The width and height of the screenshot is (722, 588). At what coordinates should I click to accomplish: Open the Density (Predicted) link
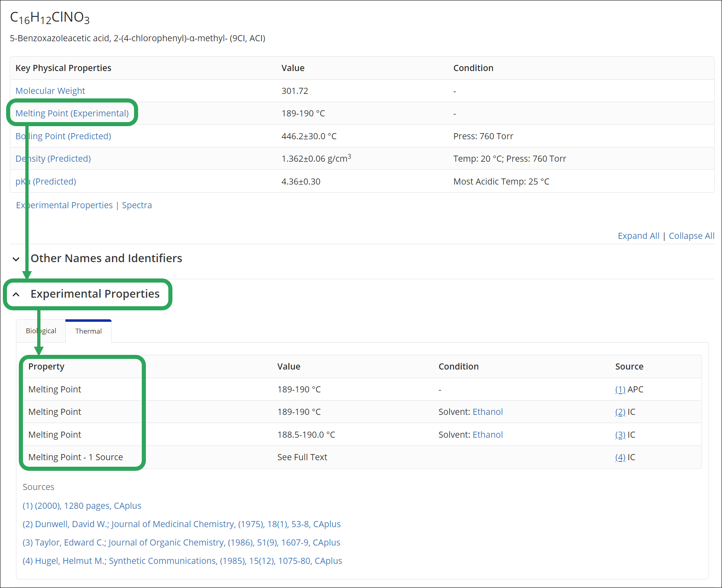click(x=53, y=158)
